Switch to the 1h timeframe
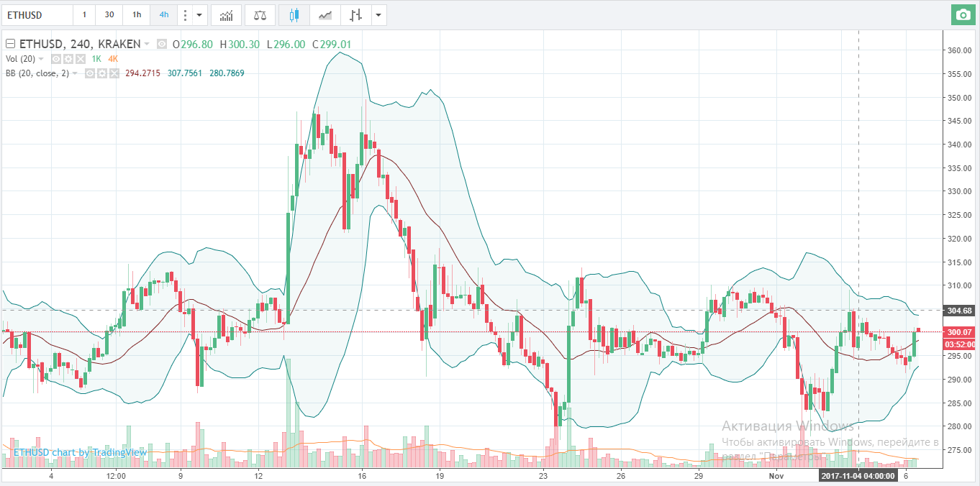This screenshot has width=980, height=486. point(137,15)
